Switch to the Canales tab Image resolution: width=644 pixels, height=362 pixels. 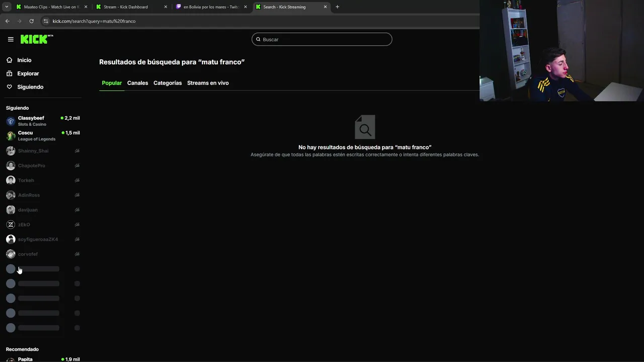137,83
